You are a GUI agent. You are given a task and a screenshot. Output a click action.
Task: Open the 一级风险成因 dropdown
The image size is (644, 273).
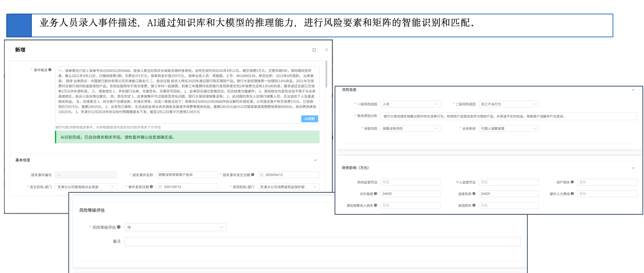[x=410, y=104]
